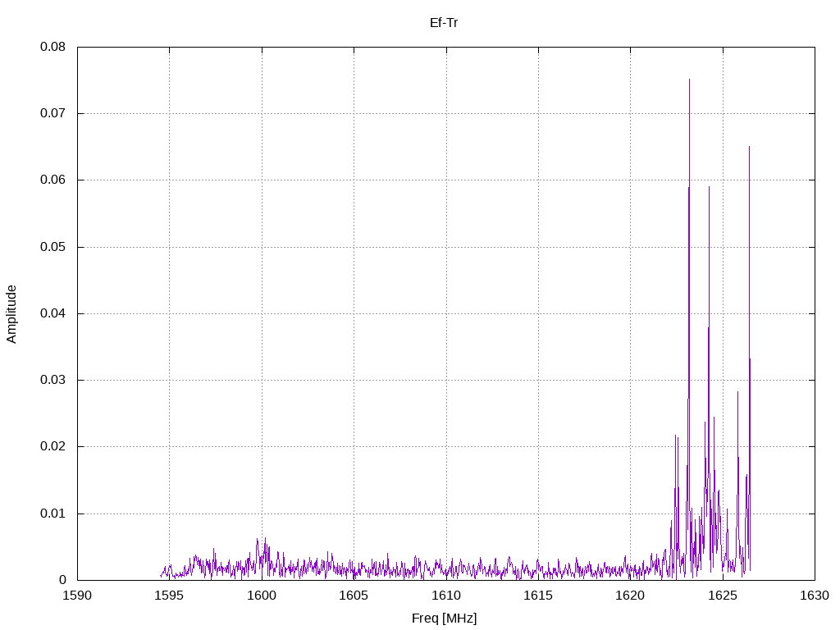840x630 pixels.
Task: Click the x-axis tick label 1590
Action: pos(77,596)
